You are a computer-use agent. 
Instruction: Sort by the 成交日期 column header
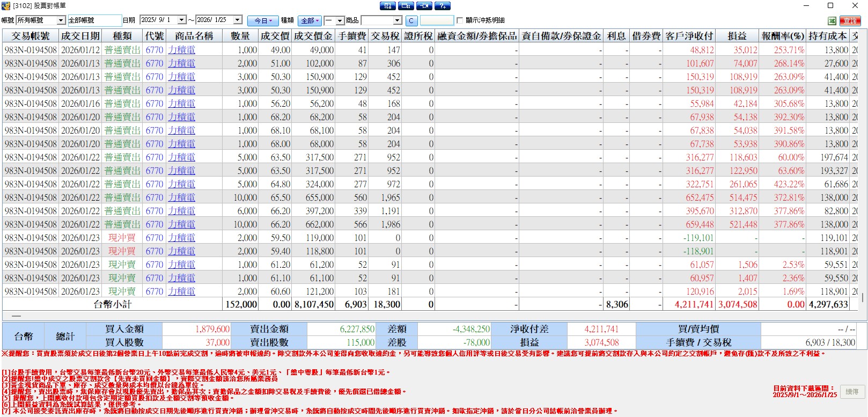coord(80,36)
